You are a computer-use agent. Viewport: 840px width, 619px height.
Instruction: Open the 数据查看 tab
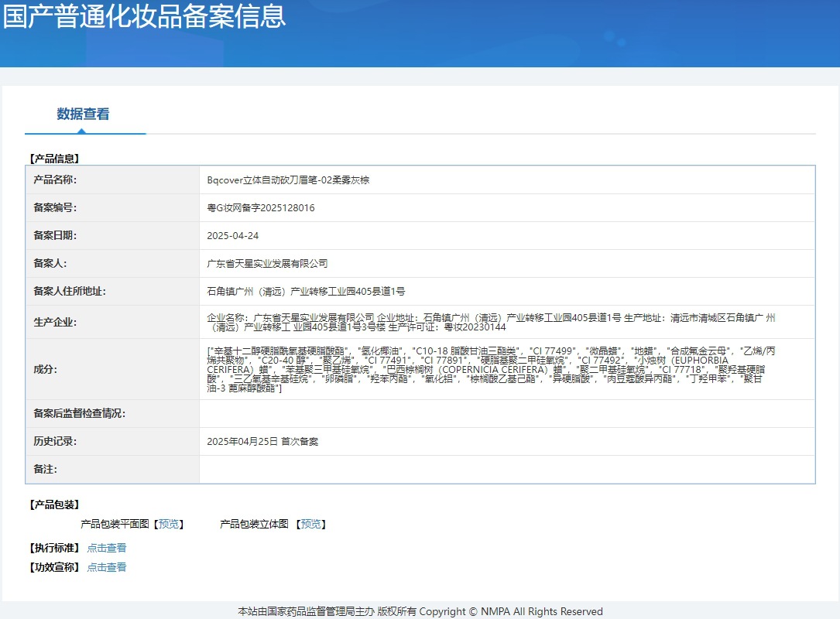(83, 114)
